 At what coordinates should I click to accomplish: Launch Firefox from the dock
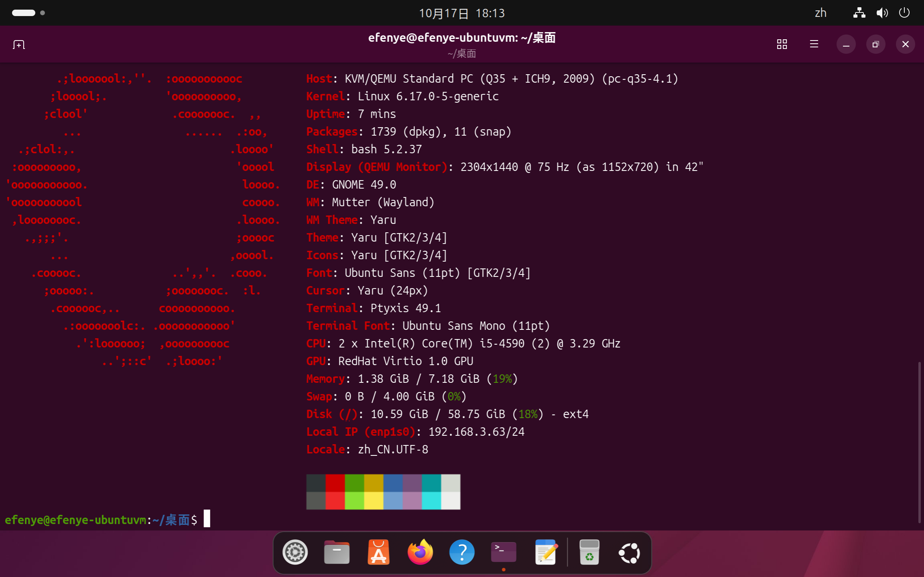click(x=420, y=552)
